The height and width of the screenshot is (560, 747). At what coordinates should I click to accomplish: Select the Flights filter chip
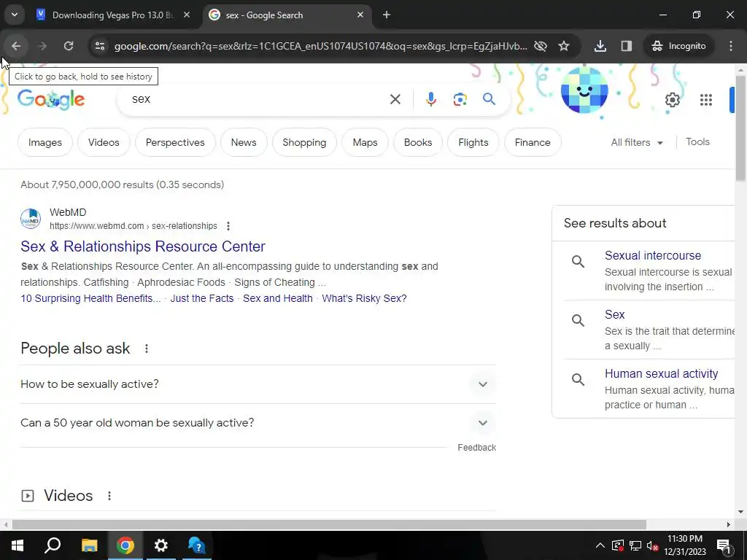[x=473, y=142]
